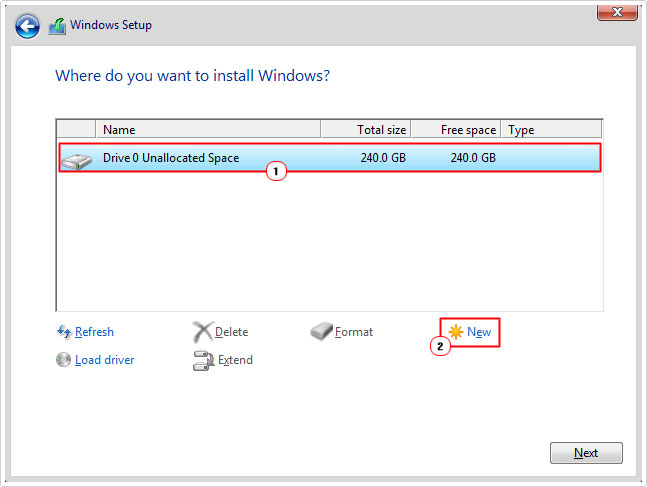Choose the Delete option

tap(231, 332)
